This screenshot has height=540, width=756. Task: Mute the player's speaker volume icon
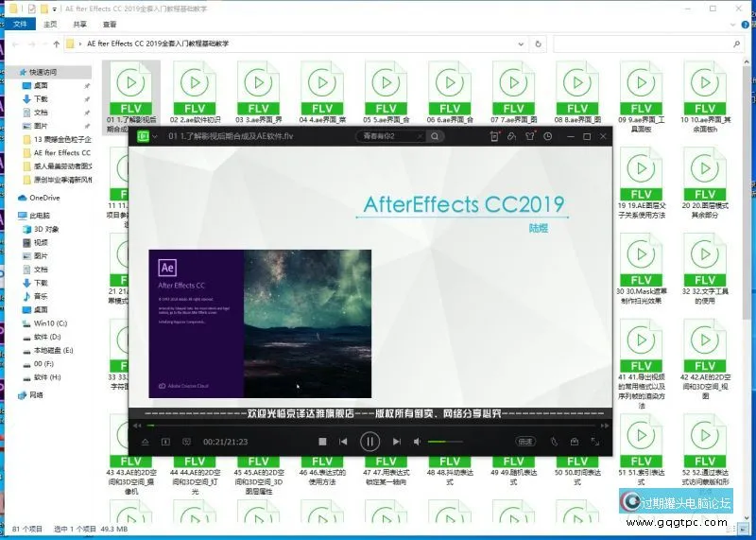418,442
